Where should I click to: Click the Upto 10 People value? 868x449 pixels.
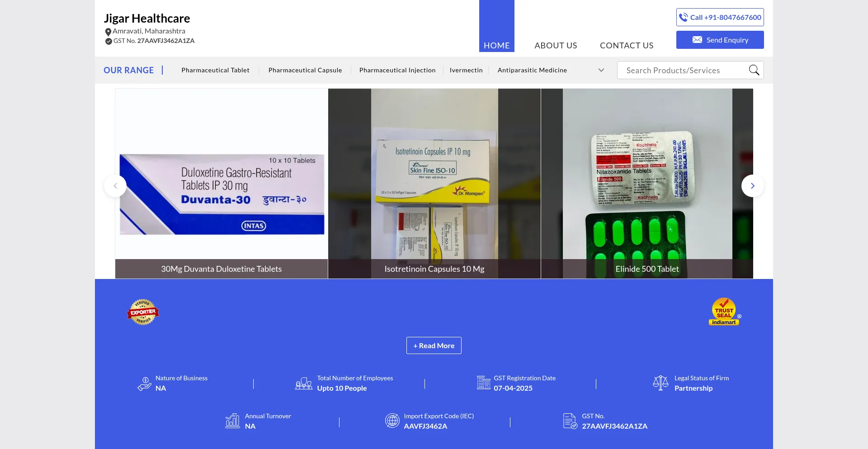tap(342, 388)
